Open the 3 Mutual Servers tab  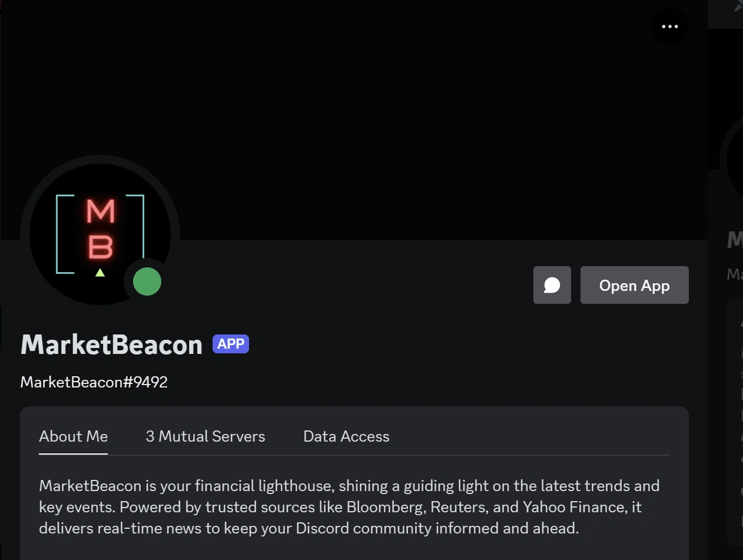coord(205,436)
